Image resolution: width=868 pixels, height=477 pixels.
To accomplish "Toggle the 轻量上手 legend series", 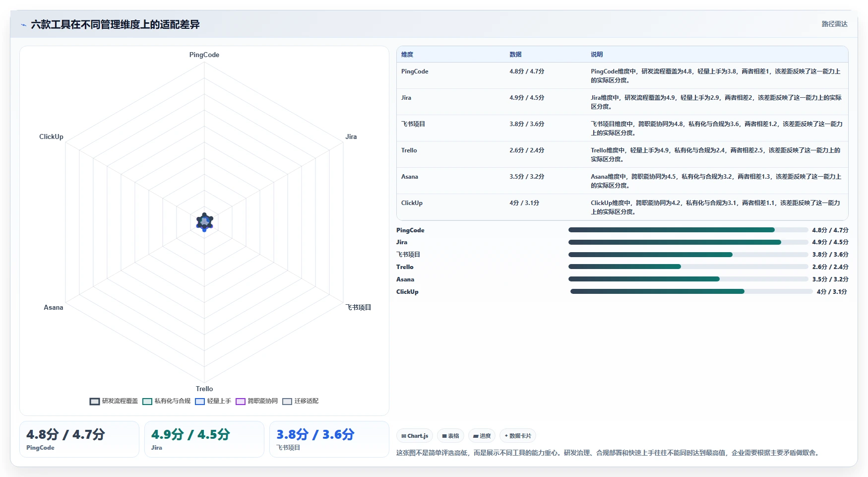I will 213,401.
